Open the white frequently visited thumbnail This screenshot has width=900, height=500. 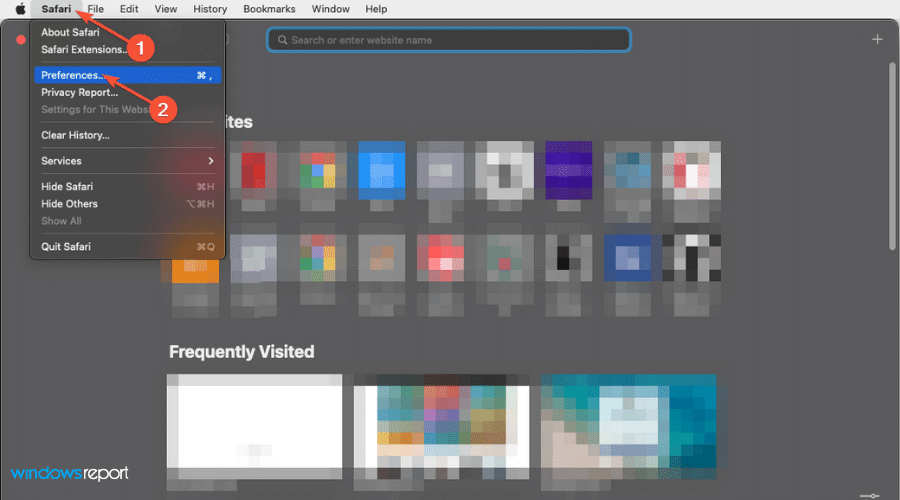[x=254, y=427]
